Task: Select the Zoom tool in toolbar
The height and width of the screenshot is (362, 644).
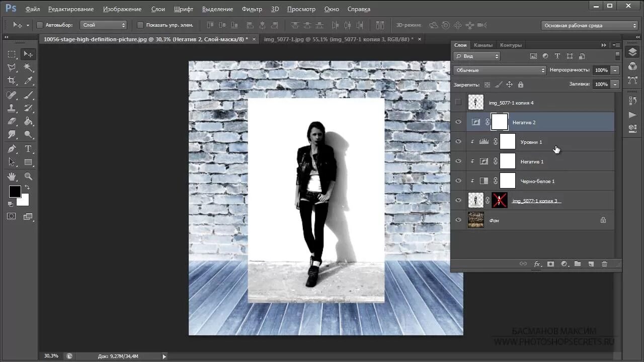Action: point(28,176)
